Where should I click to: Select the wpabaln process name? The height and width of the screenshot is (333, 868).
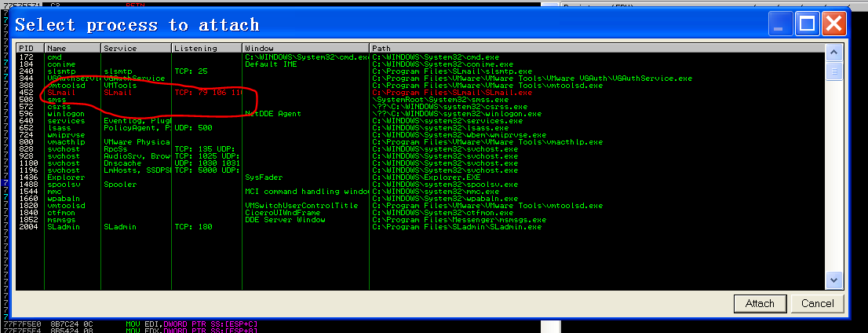click(x=63, y=199)
